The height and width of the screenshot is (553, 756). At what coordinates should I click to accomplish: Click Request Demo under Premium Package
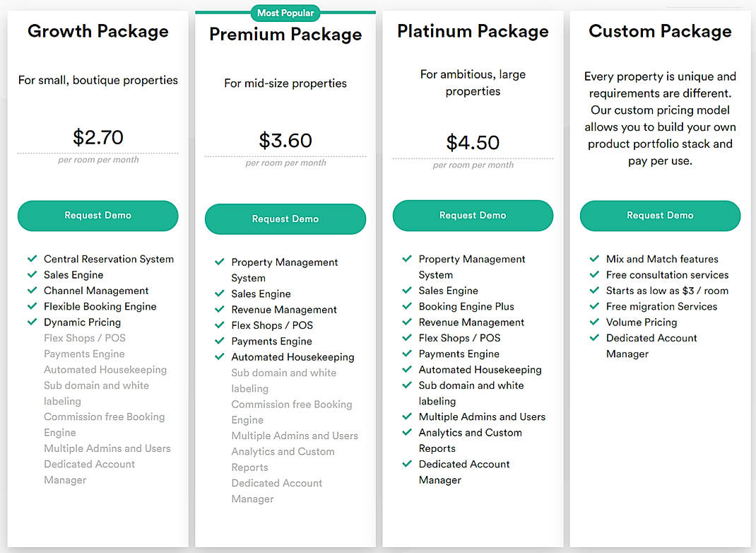click(x=285, y=219)
